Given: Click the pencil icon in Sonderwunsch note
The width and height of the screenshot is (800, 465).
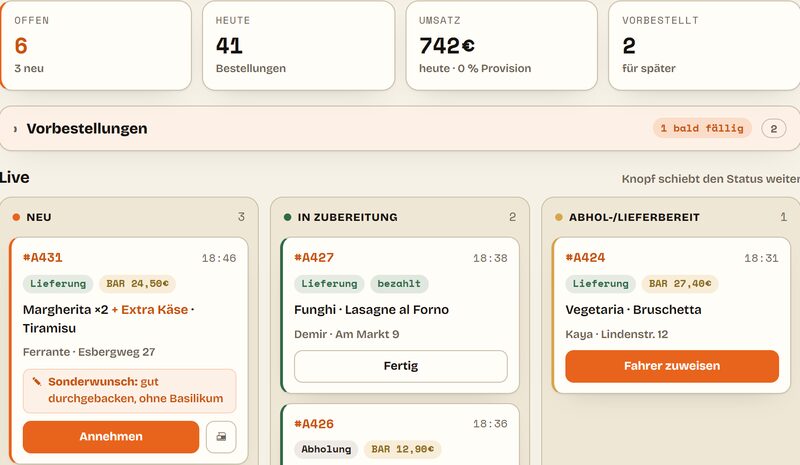Looking at the screenshot, I should 37,381.
